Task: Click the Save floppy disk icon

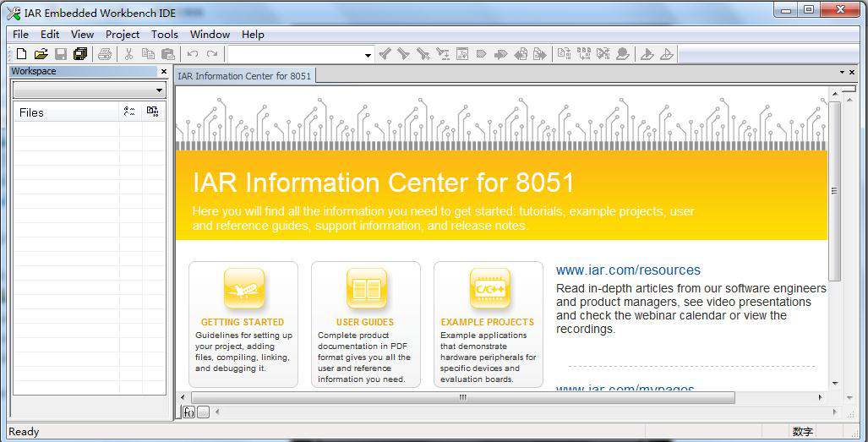Action: coord(61,54)
